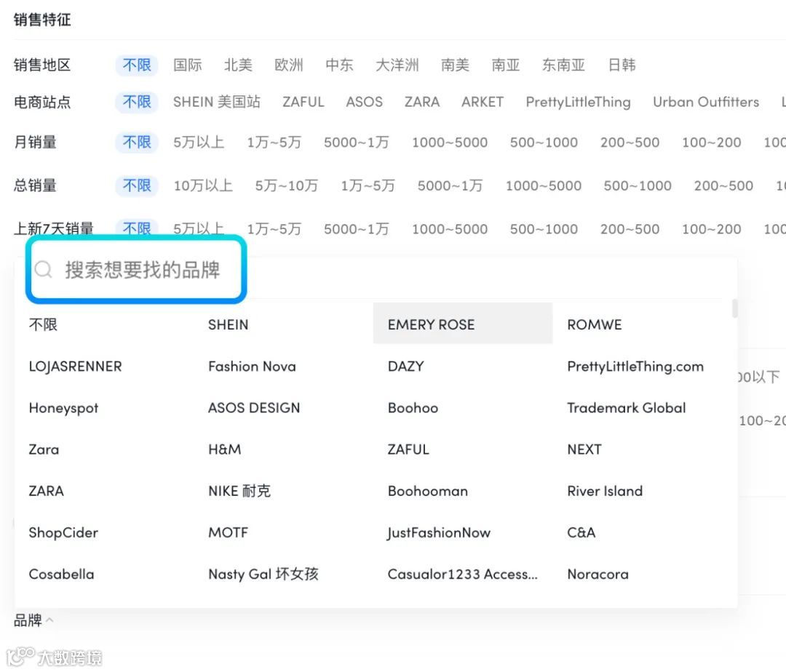
Task: Set monthly sales to 200~500
Action: click(x=630, y=143)
